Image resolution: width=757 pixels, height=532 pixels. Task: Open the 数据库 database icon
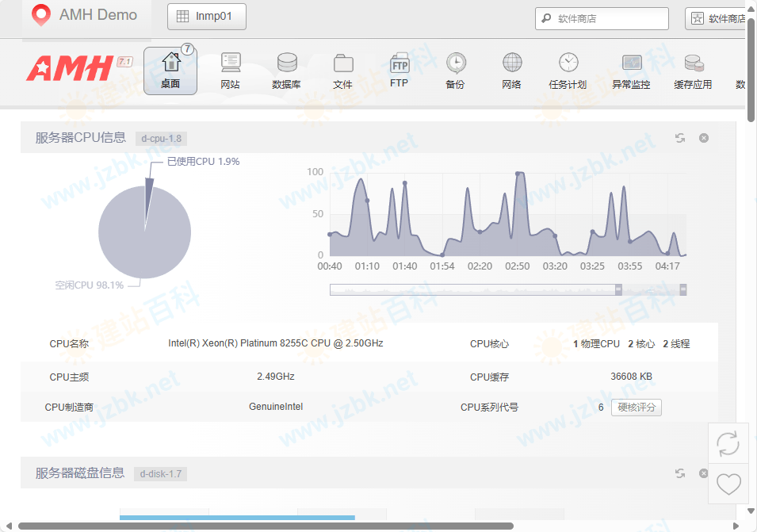pos(286,70)
